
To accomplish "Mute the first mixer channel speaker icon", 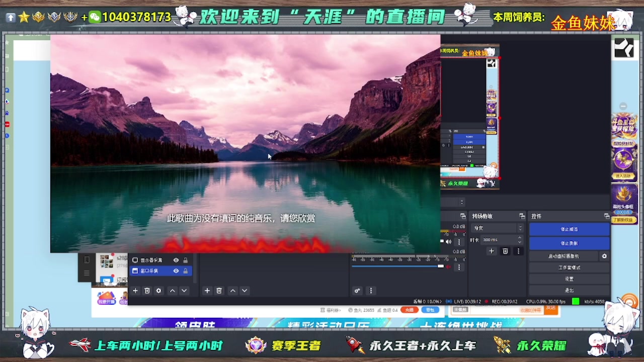I will pos(448,241).
